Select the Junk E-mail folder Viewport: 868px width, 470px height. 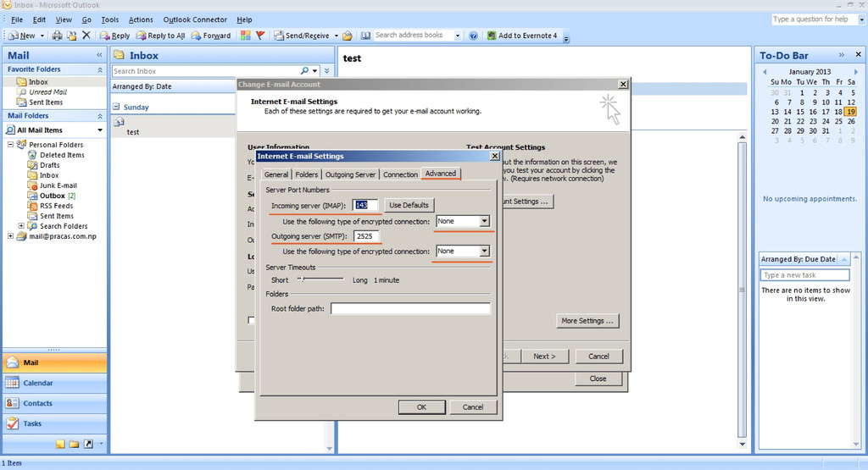click(x=58, y=185)
